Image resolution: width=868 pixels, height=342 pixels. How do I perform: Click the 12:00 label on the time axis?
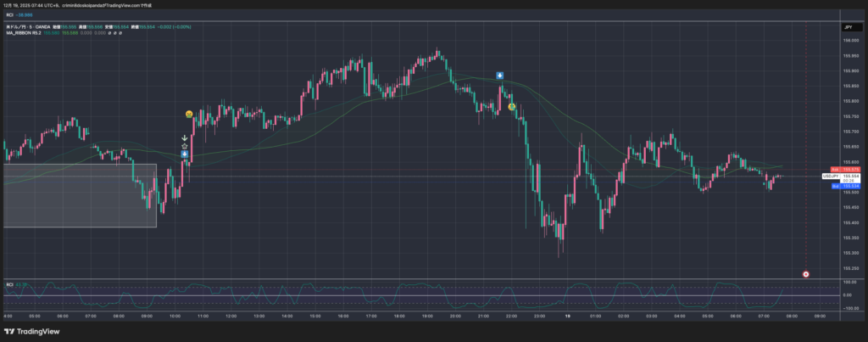click(x=231, y=316)
